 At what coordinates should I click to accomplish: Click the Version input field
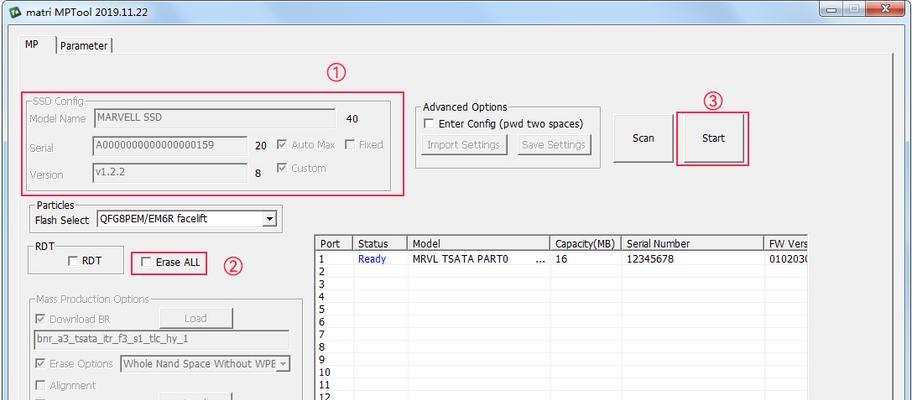[x=170, y=173]
